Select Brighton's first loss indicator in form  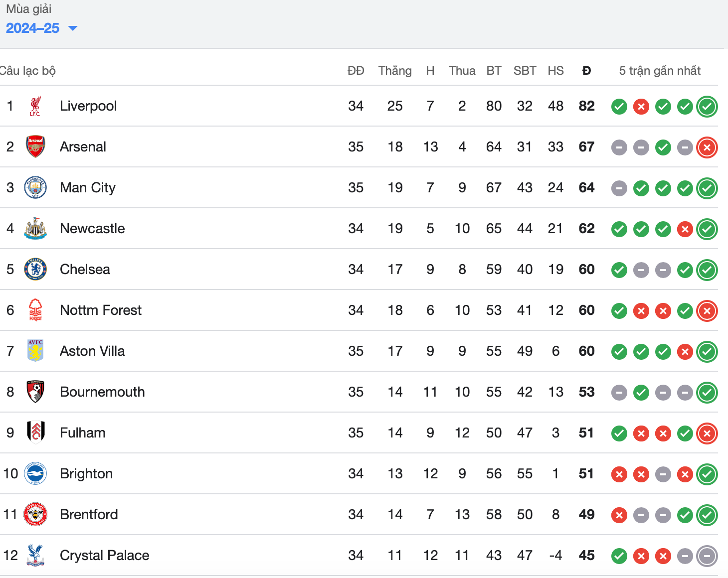tap(619, 474)
